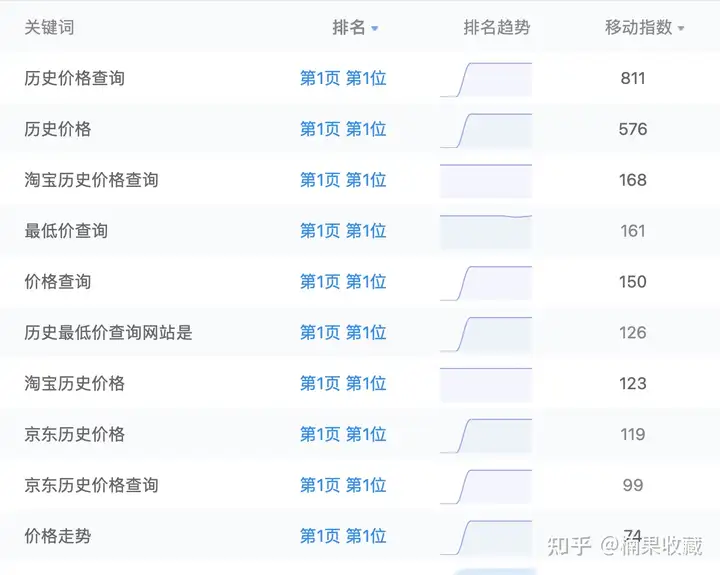Viewport: 720px width, 575px height.
Task: Open ranking link for 历史价格查询
Action: point(343,79)
